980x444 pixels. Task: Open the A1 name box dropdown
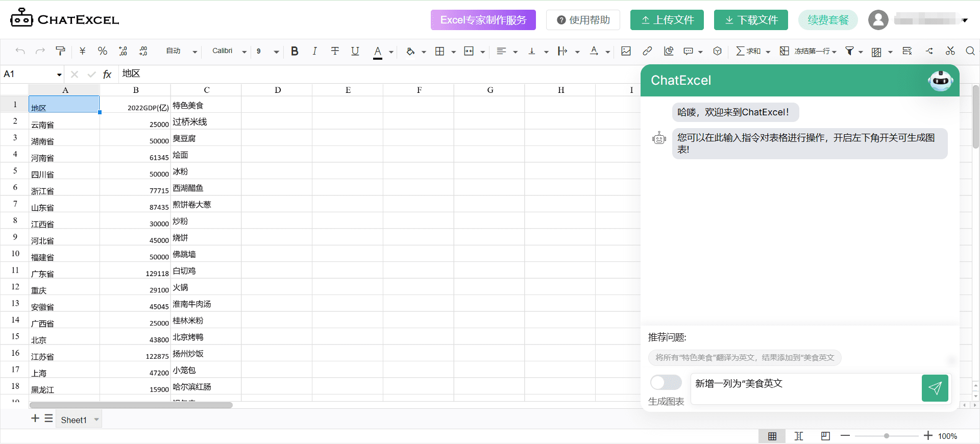coord(59,75)
